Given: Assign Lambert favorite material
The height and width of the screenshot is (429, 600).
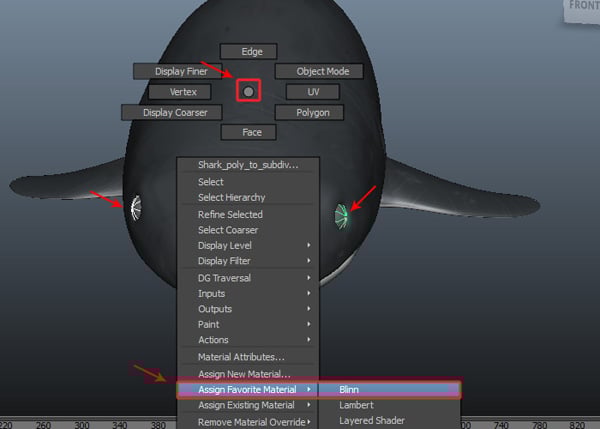Looking at the screenshot, I should 389,405.
